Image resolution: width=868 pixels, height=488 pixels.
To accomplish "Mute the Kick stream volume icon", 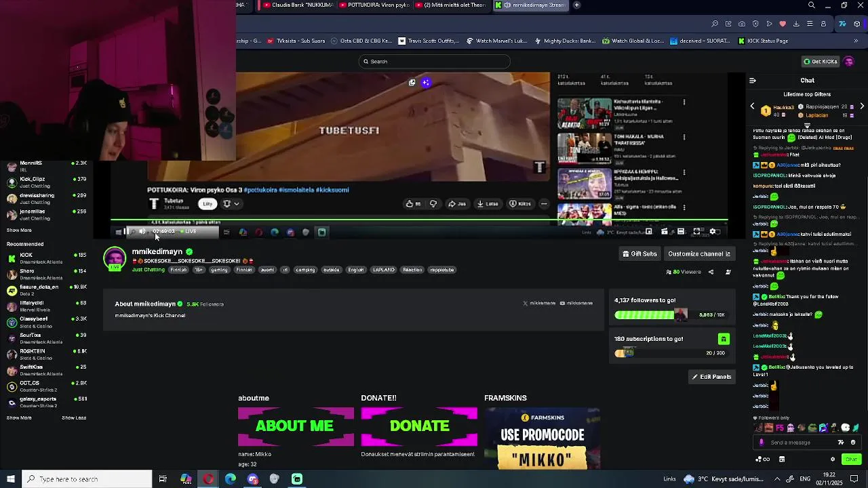I will coord(142,232).
